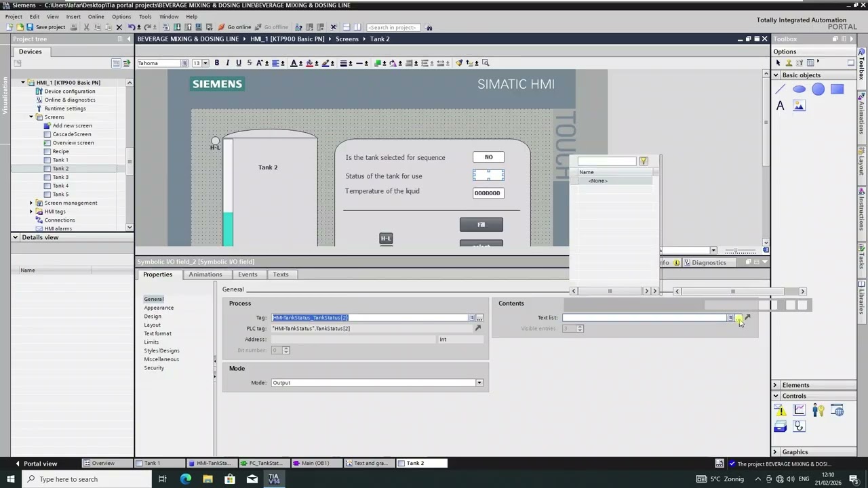Click the Undo arrow icon
Screen dimensions: 868x488
click(131, 27)
